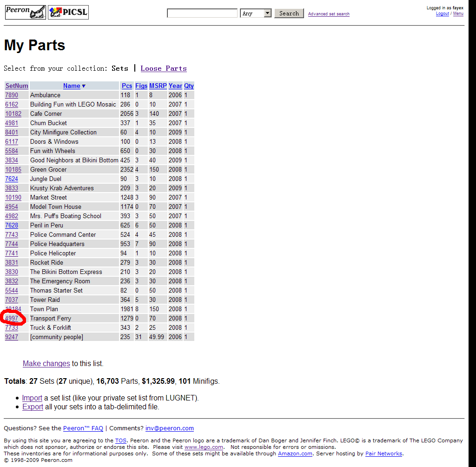Open set 7733 Truck & Forklift

click(12, 327)
